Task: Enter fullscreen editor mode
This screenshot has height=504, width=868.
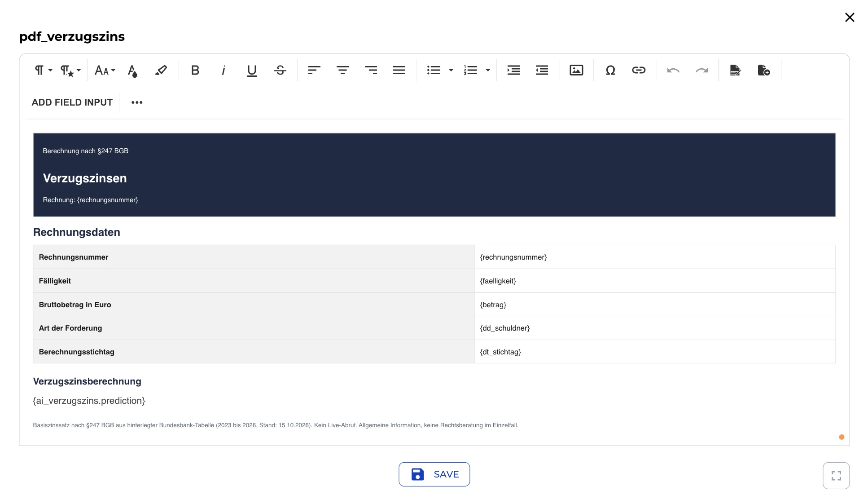Action: click(836, 476)
